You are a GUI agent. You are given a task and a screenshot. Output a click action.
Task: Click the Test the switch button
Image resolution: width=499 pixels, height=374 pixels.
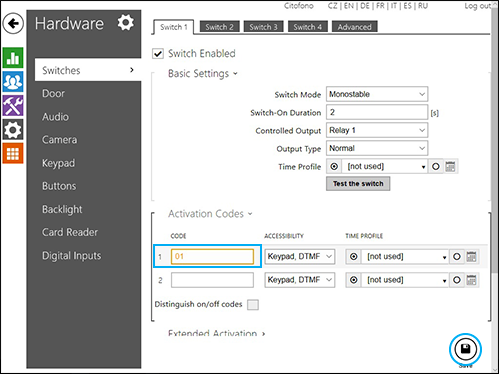[358, 184]
